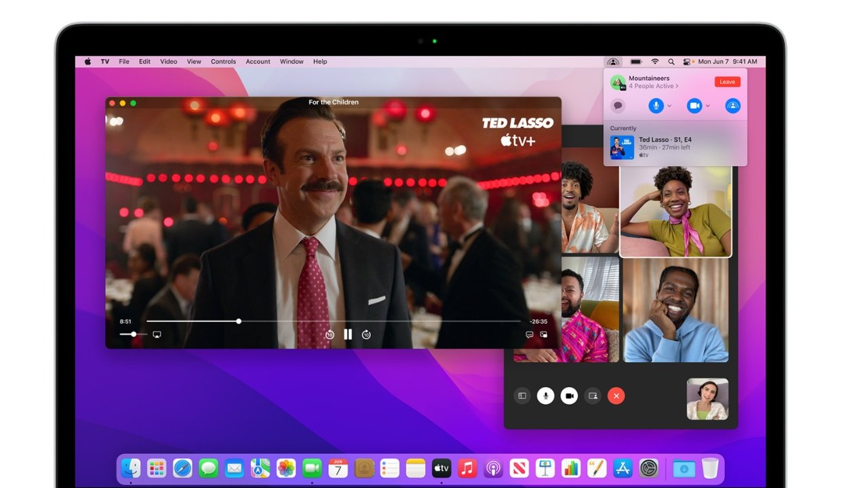Open the Apple menu
This screenshot has width=868, height=488.
87,62
